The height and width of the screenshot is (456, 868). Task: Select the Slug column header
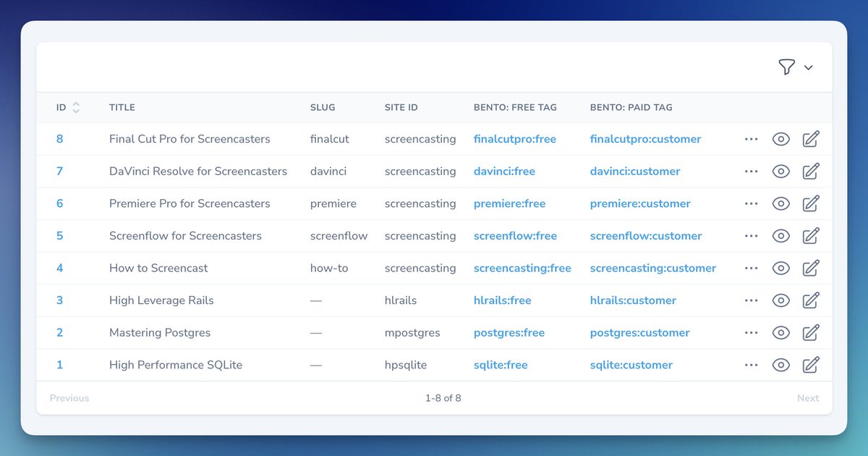(323, 107)
